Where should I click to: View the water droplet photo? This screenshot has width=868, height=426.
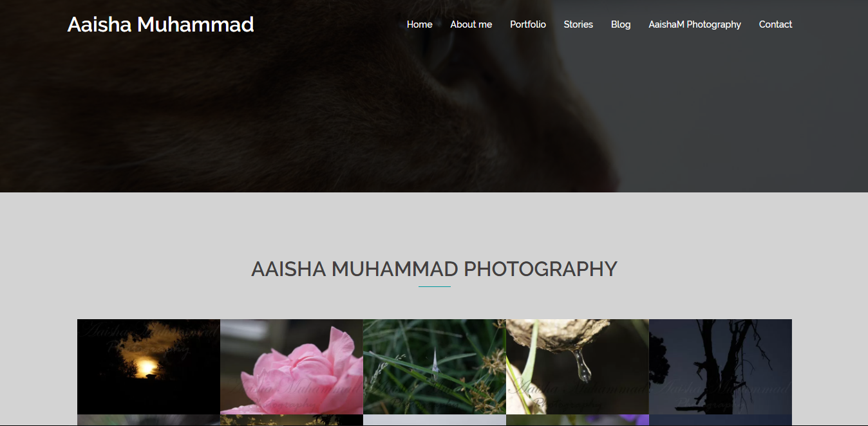(578, 367)
